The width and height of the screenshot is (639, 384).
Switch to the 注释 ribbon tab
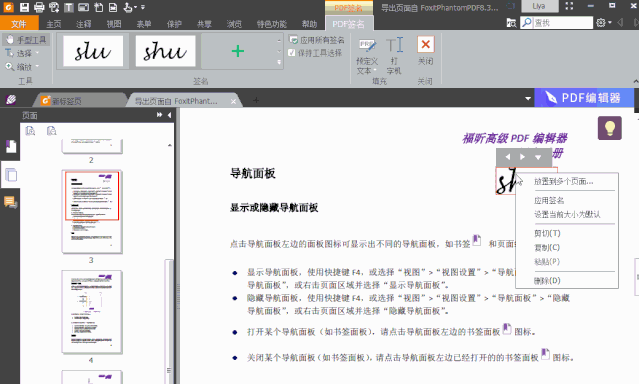point(84,24)
